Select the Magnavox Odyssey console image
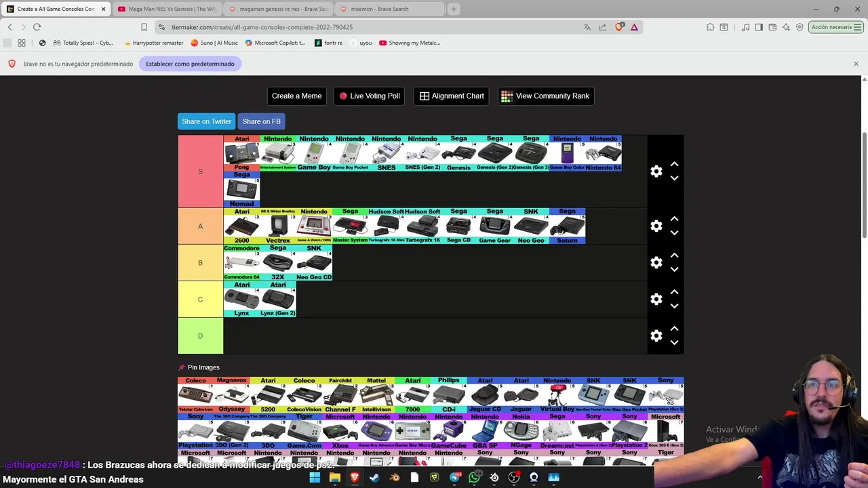The height and width of the screenshot is (488, 868). [232, 395]
